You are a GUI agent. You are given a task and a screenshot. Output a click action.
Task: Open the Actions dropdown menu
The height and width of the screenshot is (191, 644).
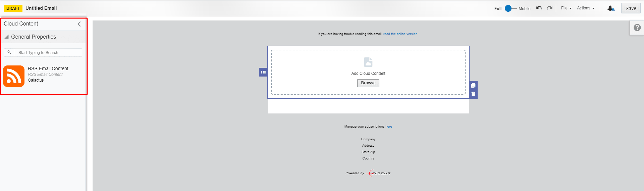(x=586, y=8)
